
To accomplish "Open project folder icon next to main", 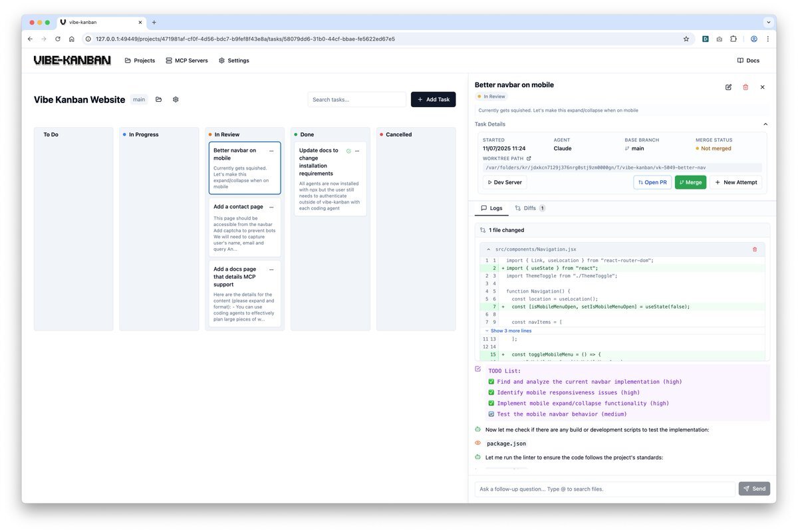I will click(x=159, y=100).
